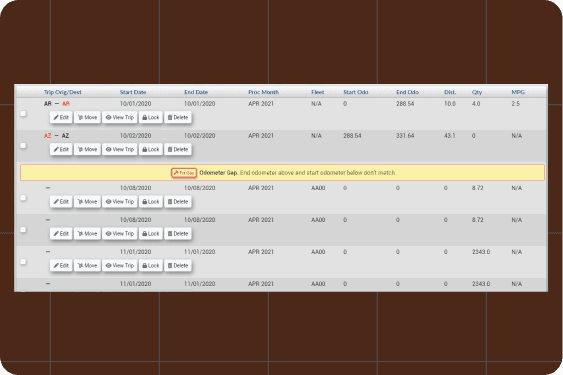Lock the AZ – AZ trip
Image resolution: width=563 pixels, height=375 pixels.
pos(151,149)
